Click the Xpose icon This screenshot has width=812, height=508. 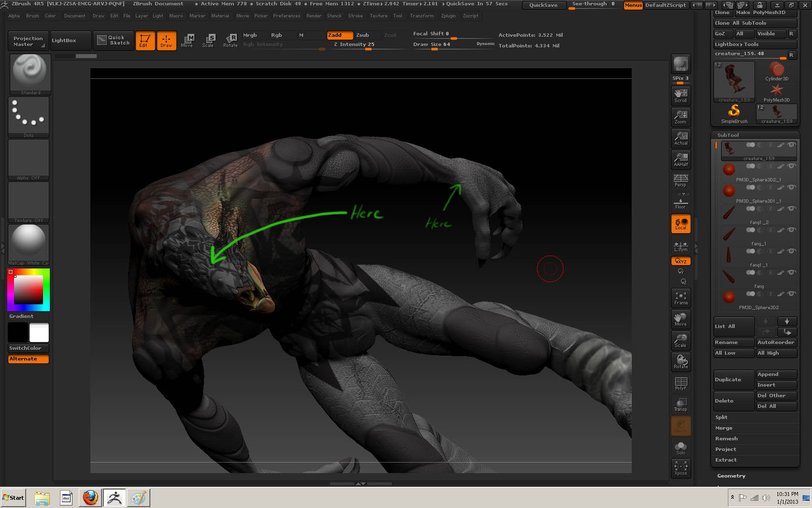[x=681, y=468]
